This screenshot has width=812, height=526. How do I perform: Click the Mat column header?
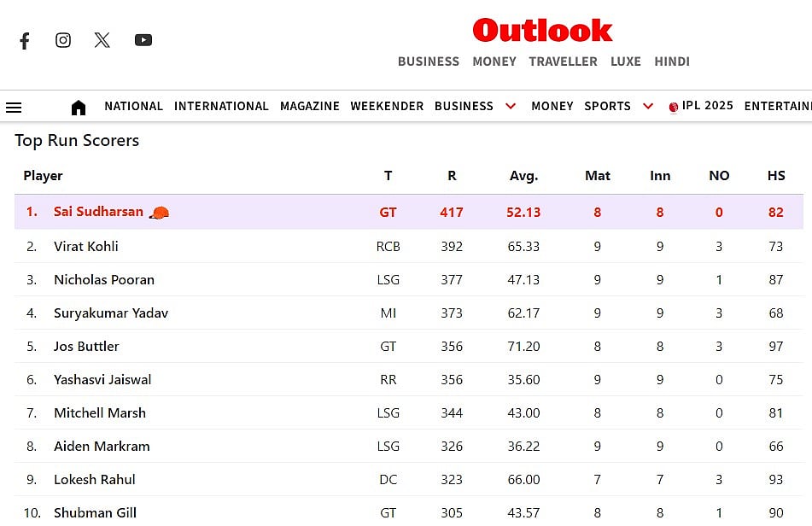pos(597,176)
